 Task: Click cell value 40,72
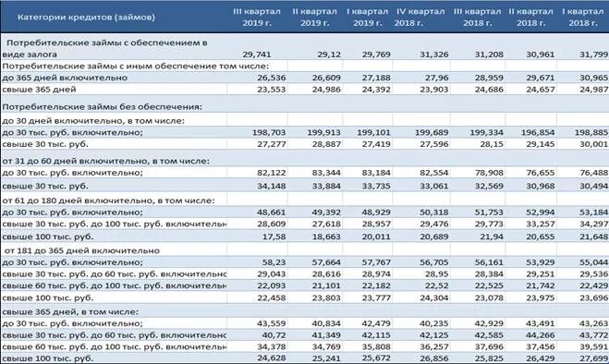(x=274, y=335)
